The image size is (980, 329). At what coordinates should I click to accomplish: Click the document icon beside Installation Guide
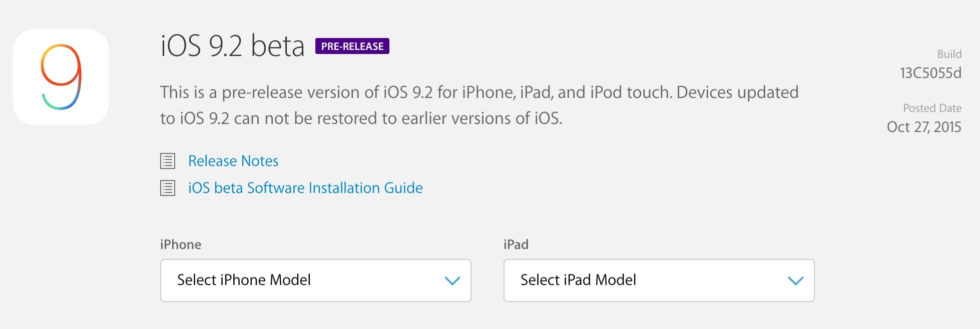coord(168,188)
